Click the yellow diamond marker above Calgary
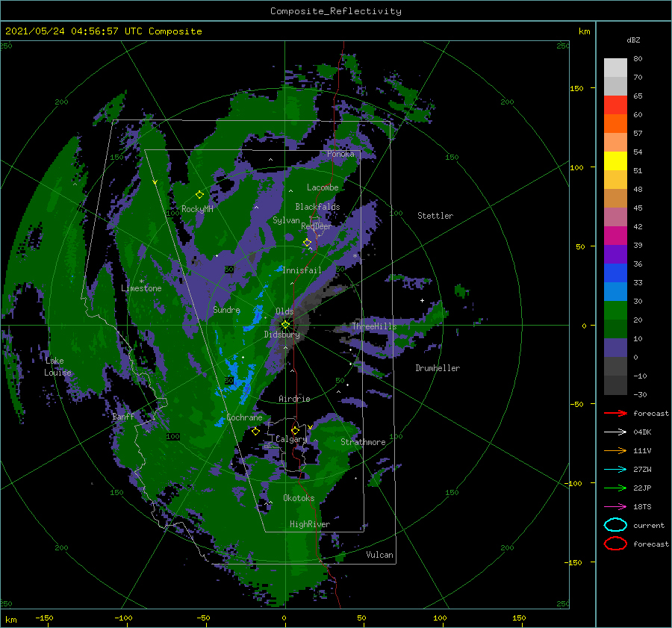This screenshot has height=628, width=672. pyautogui.click(x=295, y=430)
